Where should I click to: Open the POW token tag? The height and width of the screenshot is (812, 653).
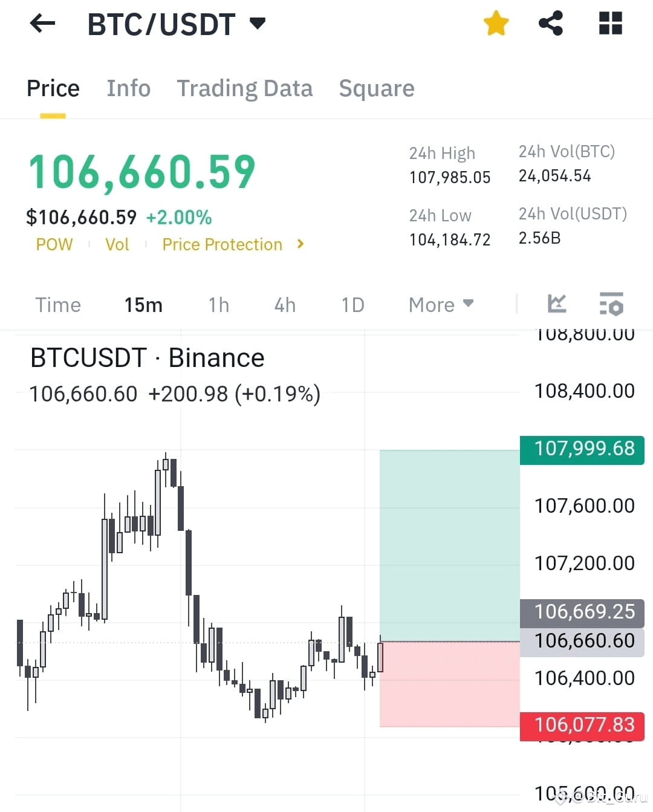click(54, 244)
